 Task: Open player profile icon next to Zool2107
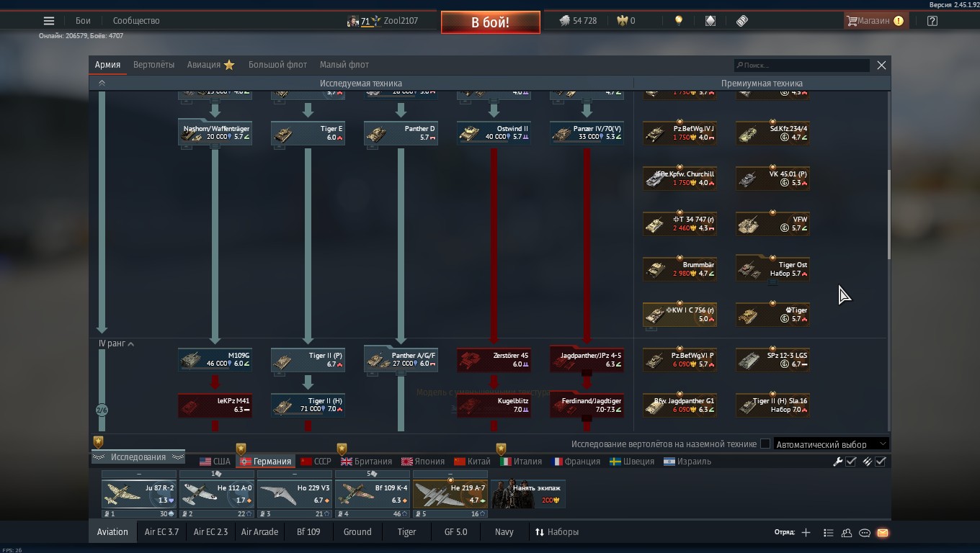352,21
